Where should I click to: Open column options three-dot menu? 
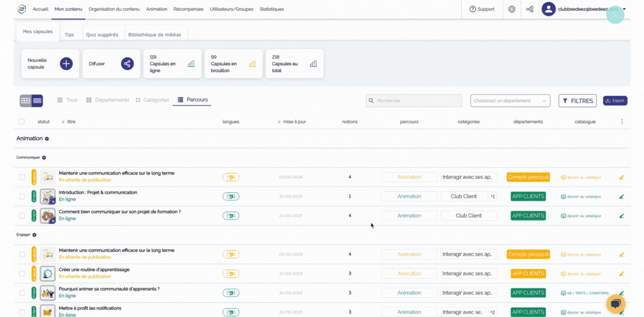click(x=622, y=122)
